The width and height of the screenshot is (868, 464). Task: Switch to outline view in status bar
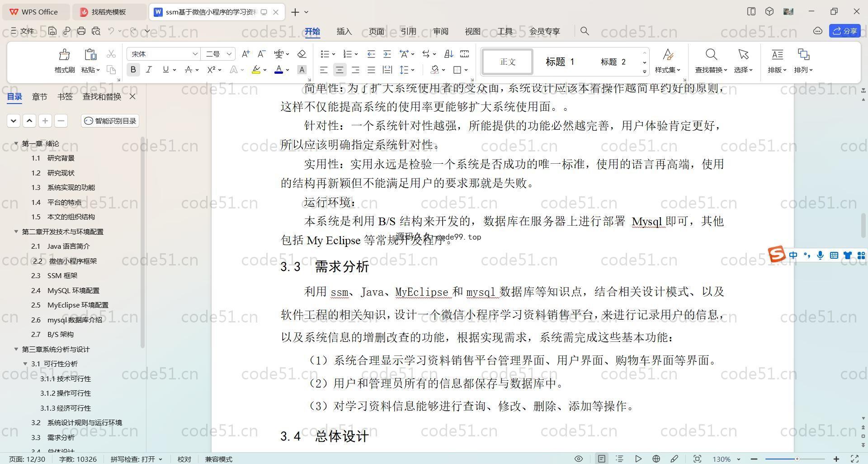(619, 459)
